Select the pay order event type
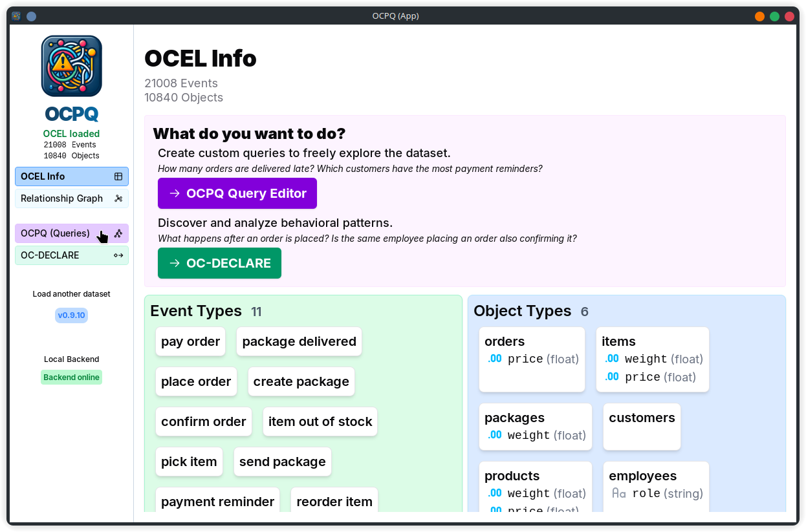Screen dimensions: 806x532 pos(190,341)
